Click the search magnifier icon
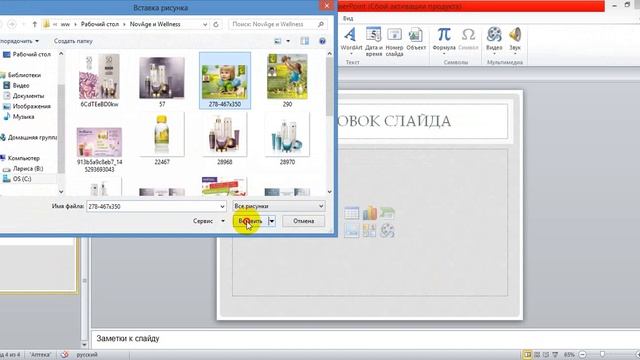 (321, 24)
